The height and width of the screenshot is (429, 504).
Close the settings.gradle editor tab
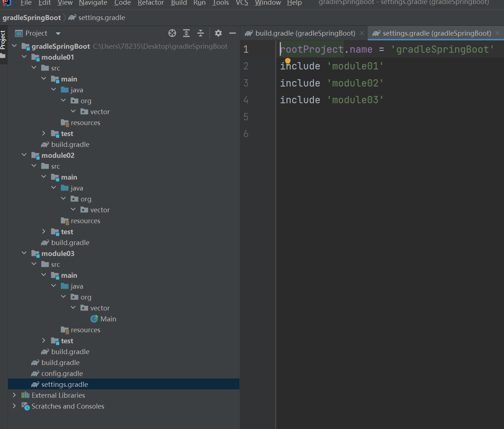[497, 33]
